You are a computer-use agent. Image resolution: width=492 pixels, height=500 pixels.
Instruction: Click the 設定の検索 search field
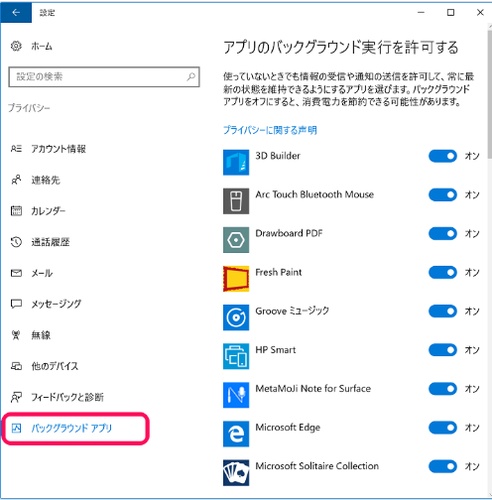tap(104, 77)
